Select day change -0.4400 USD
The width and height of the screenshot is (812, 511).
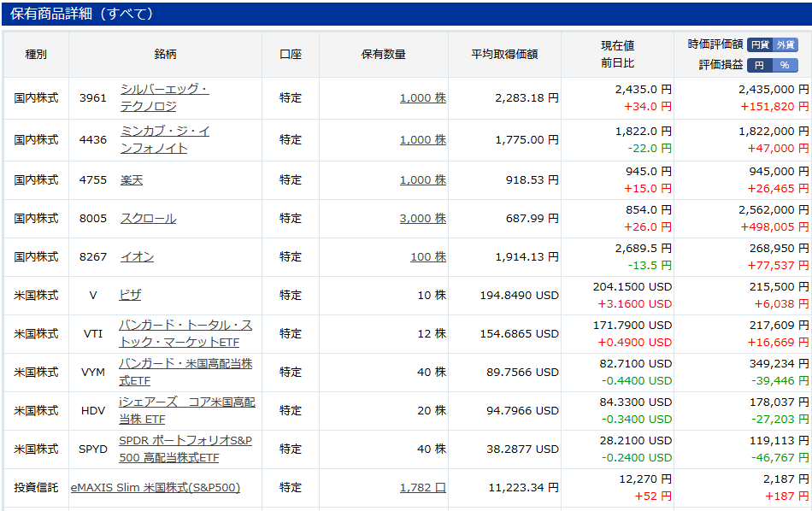tap(637, 380)
